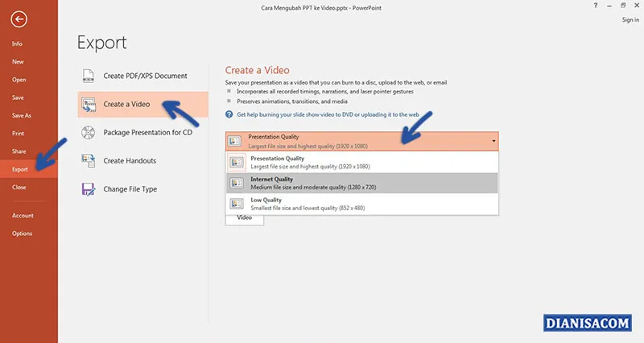The height and width of the screenshot is (343, 644).
Task: Open PowerPoint help question mark in title bar
Action: (596, 6)
